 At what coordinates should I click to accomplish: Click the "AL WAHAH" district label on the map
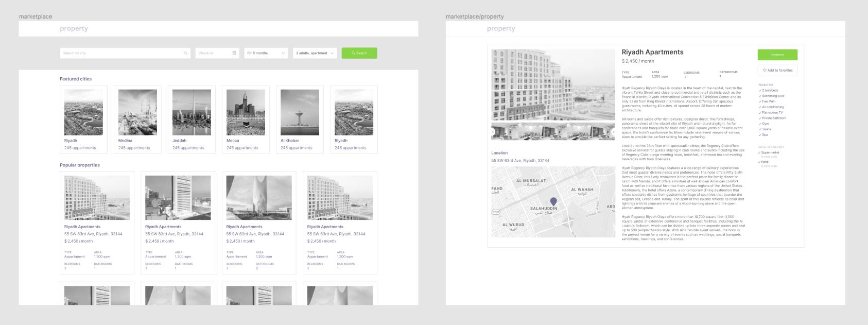[582, 190]
